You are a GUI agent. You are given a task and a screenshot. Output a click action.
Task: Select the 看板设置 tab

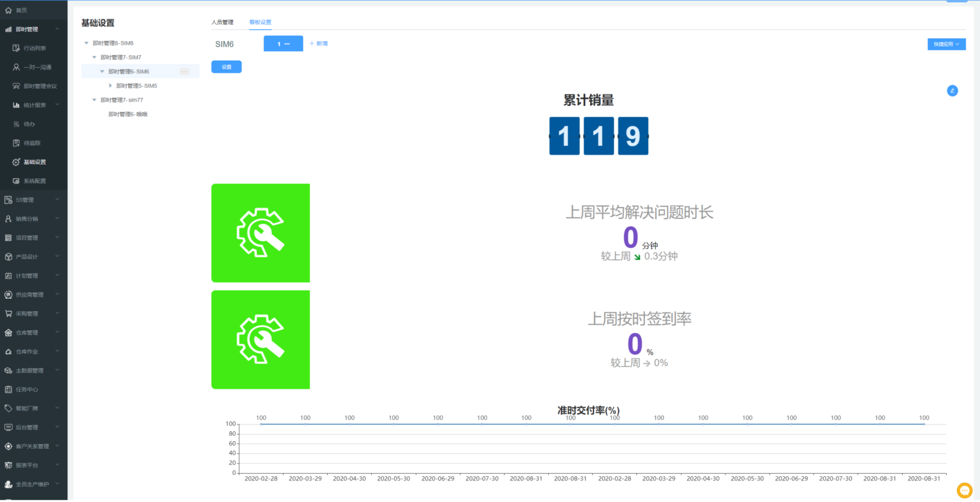[x=260, y=23]
